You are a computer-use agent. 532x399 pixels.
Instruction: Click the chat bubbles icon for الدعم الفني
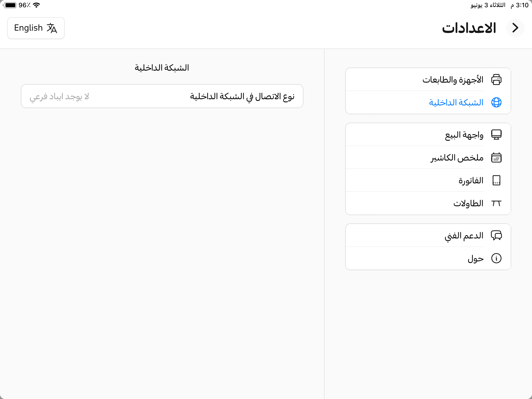tap(496, 235)
